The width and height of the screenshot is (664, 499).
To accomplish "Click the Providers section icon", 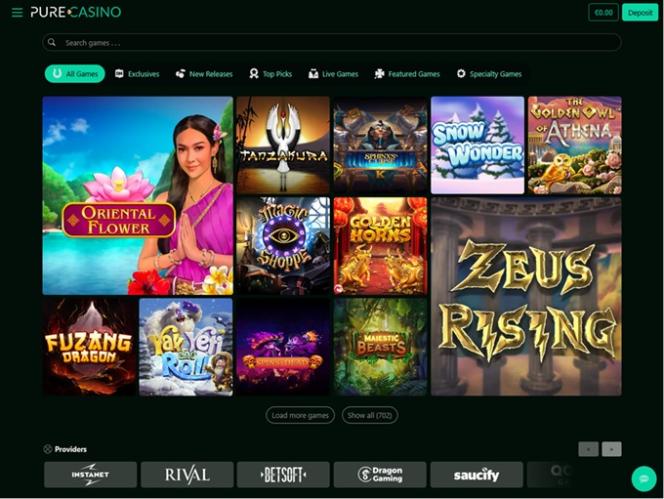I will pyautogui.click(x=47, y=449).
